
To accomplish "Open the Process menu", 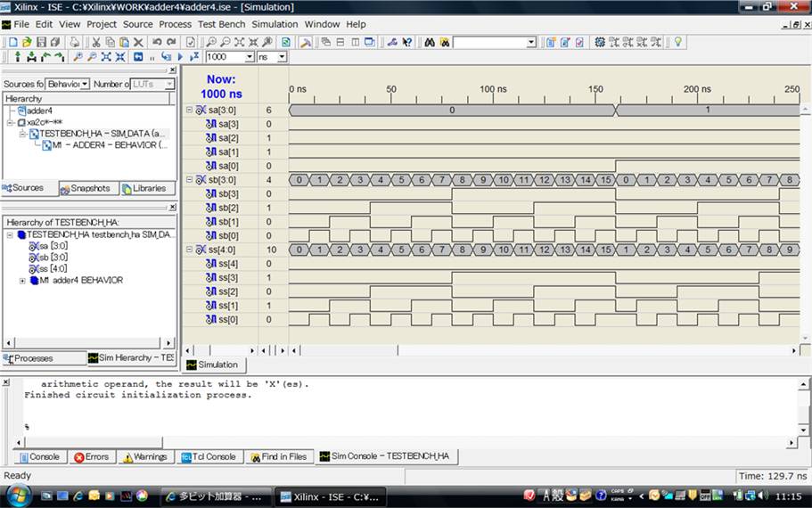I will coord(175,24).
